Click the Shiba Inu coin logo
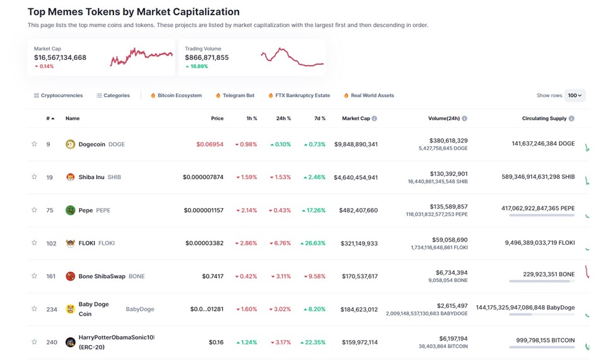 coord(71,177)
